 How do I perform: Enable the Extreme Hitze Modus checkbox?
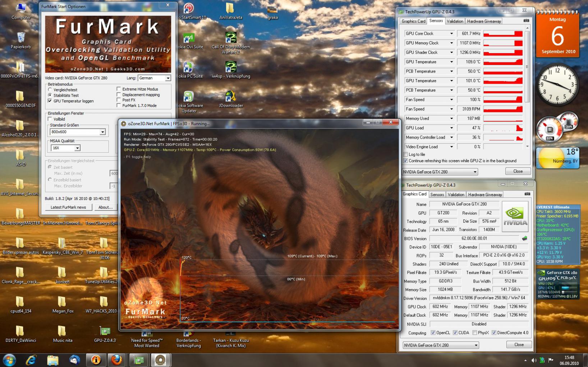pos(119,89)
